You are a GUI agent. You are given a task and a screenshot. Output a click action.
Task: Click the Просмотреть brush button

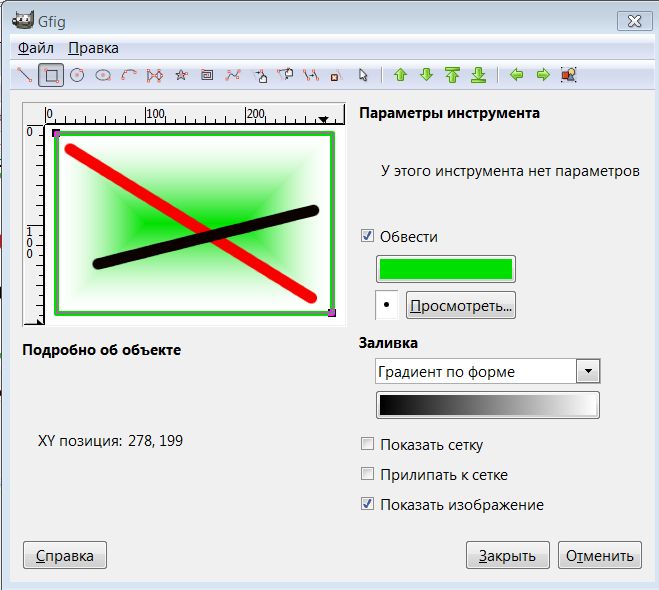pos(461,305)
